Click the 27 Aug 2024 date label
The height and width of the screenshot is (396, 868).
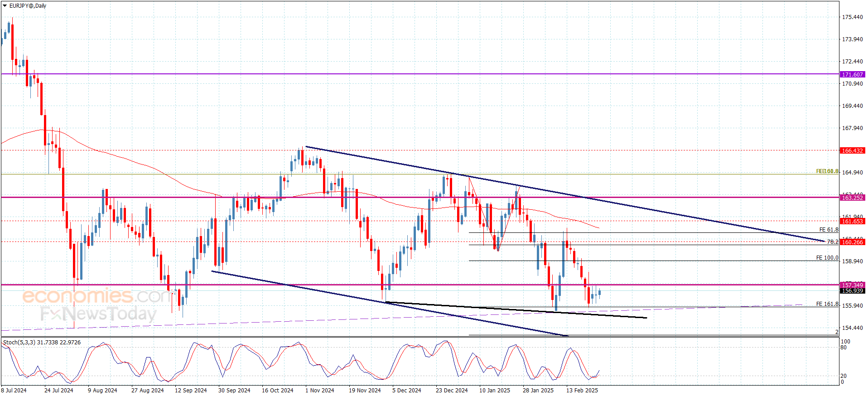pyautogui.click(x=147, y=391)
